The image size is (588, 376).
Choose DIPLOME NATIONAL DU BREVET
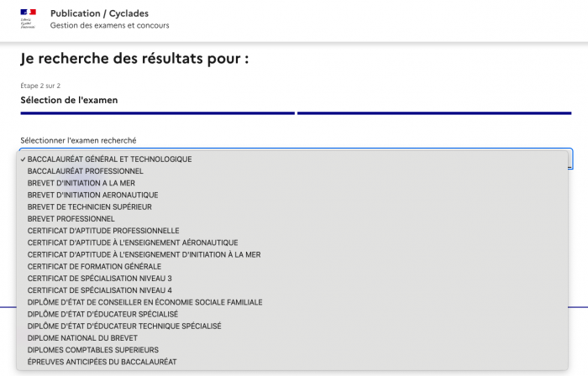point(292,338)
